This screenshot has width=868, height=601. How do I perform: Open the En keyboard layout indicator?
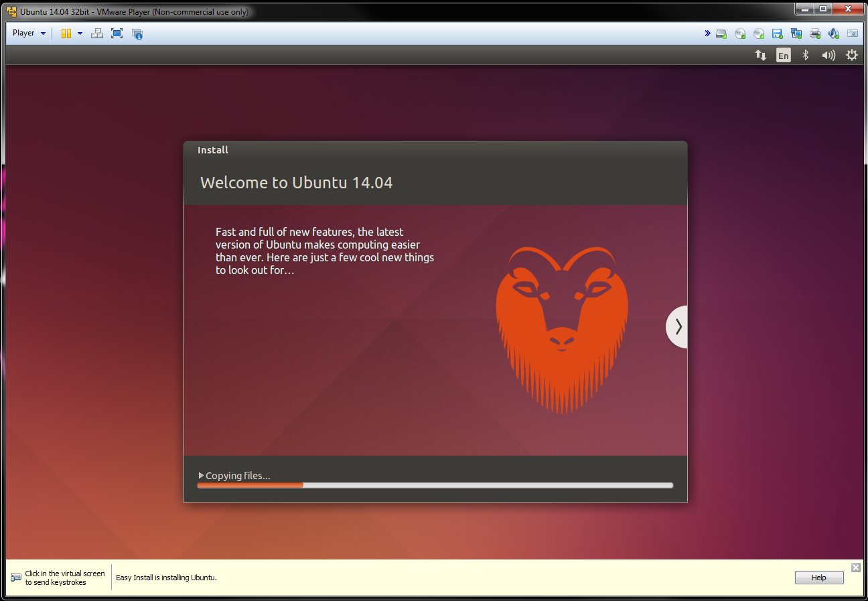click(x=784, y=56)
